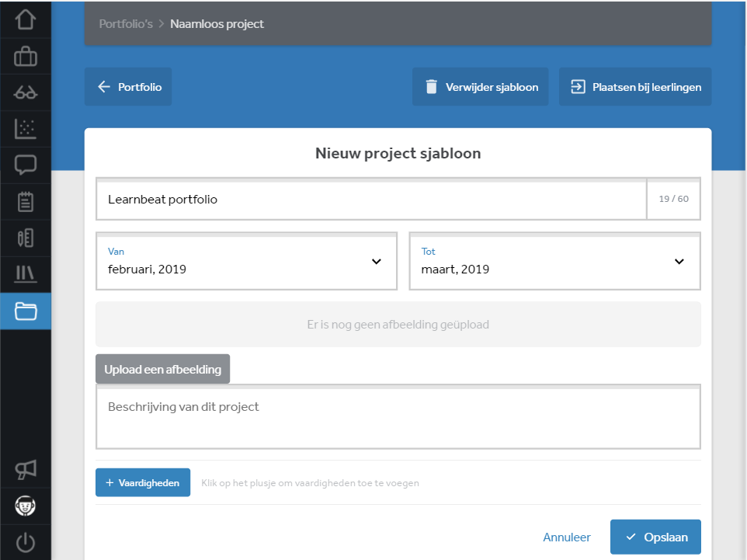The width and height of the screenshot is (747, 560).
Task: Click the Upload een afbeelding button
Action: coord(162,369)
